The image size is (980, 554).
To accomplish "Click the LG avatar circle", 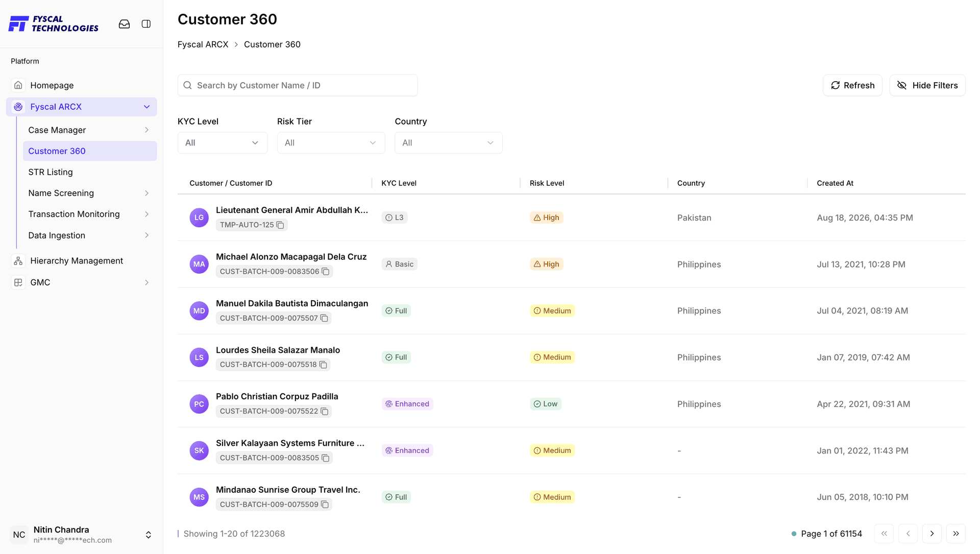I will tap(199, 218).
